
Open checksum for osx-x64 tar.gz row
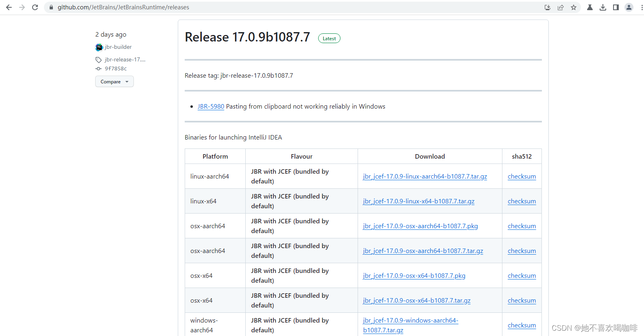(x=522, y=301)
